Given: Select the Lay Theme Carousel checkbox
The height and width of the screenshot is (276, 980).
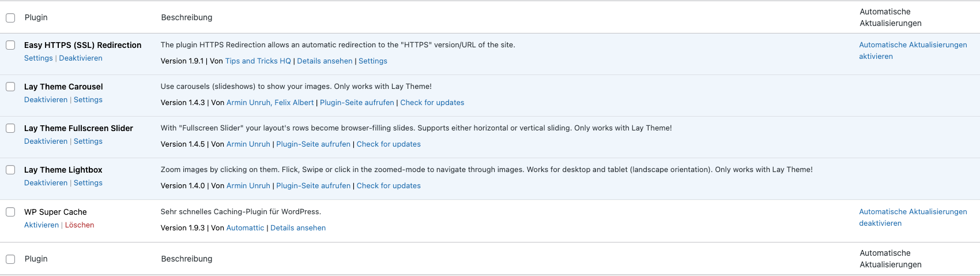Looking at the screenshot, I should tap(10, 87).
